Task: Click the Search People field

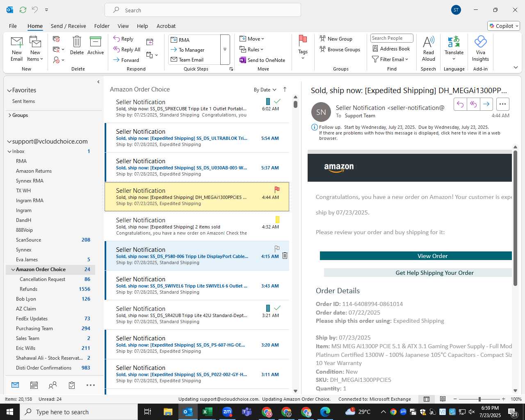Action: click(x=392, y=38)
